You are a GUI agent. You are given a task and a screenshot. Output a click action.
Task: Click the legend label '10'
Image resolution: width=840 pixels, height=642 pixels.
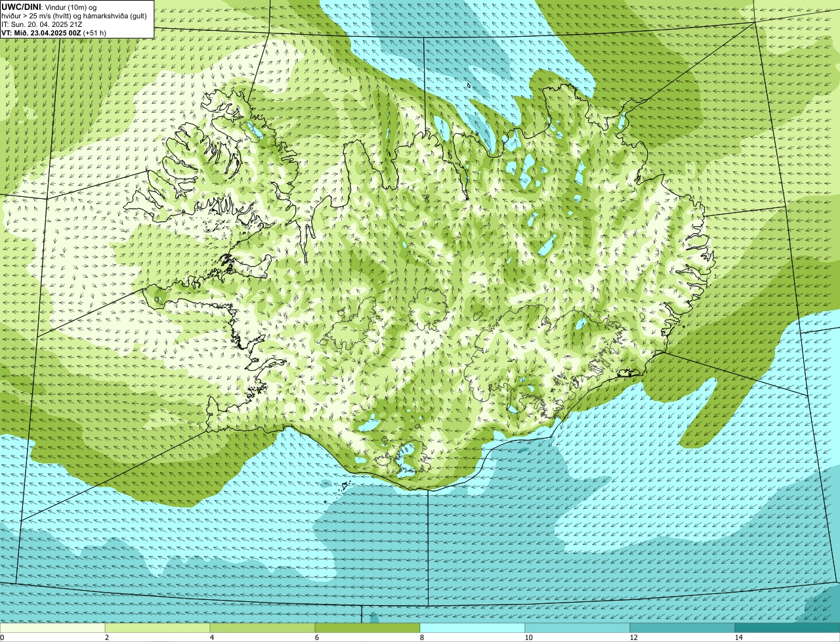click(528, 637)
